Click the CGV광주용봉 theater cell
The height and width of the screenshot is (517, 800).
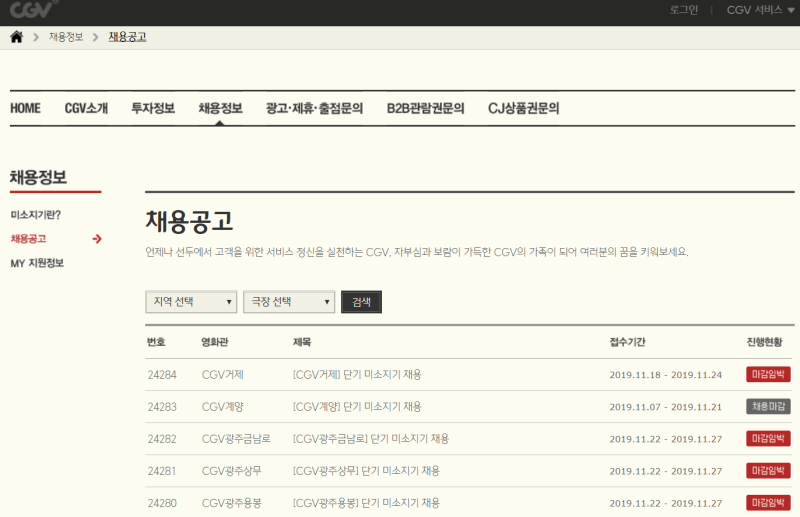[232, 504]
